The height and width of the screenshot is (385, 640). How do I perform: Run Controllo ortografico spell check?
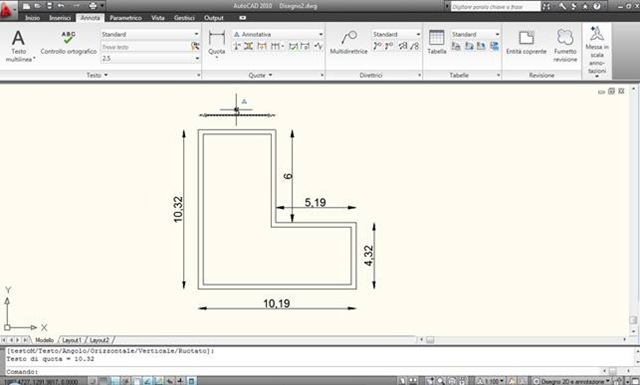coord(69,42)
